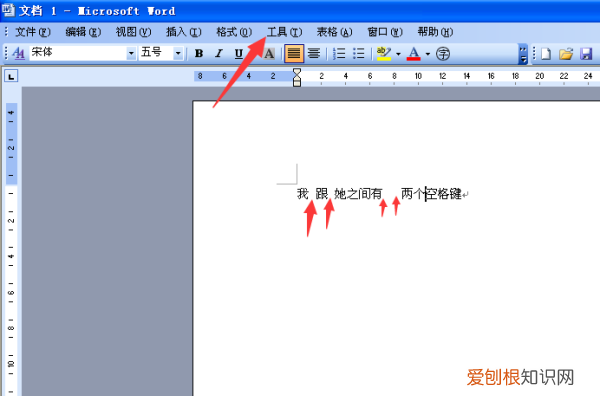This screenshot has width=600, height=396.
Task: Toggle Underline formatting
Action: (x=238, y=53)
